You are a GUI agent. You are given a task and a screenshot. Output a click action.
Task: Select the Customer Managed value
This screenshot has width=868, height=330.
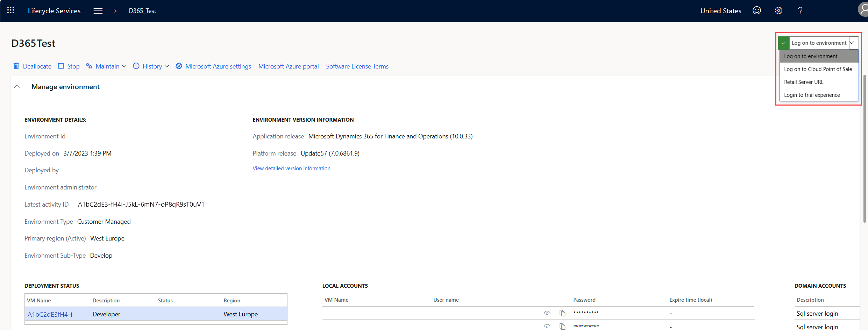click(104, 222)
